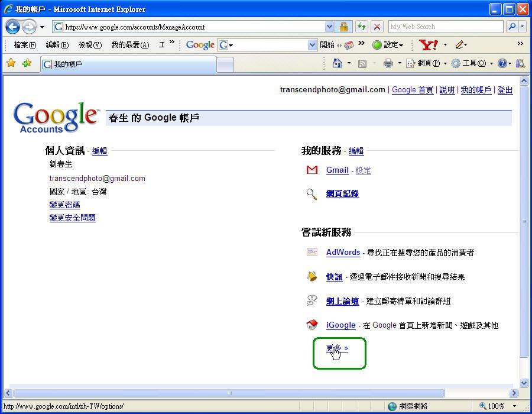The height and width of the screenshot is (414, 532).
Task: Click the browser Forward arrow button
Action: coord(29,27)
